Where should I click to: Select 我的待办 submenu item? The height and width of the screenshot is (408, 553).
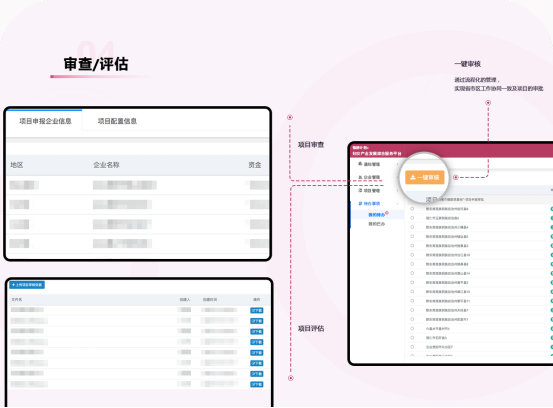pyautogui.click(x=376, y=215)
